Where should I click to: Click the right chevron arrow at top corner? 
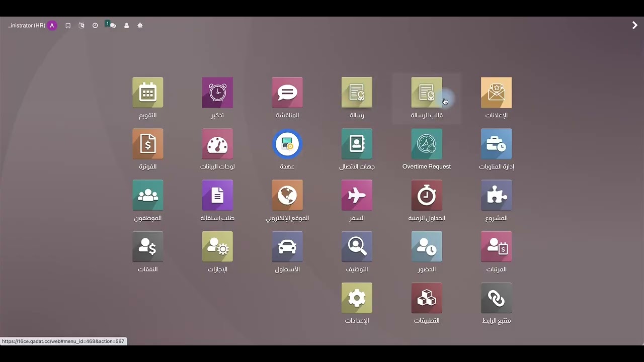[634, 25]
